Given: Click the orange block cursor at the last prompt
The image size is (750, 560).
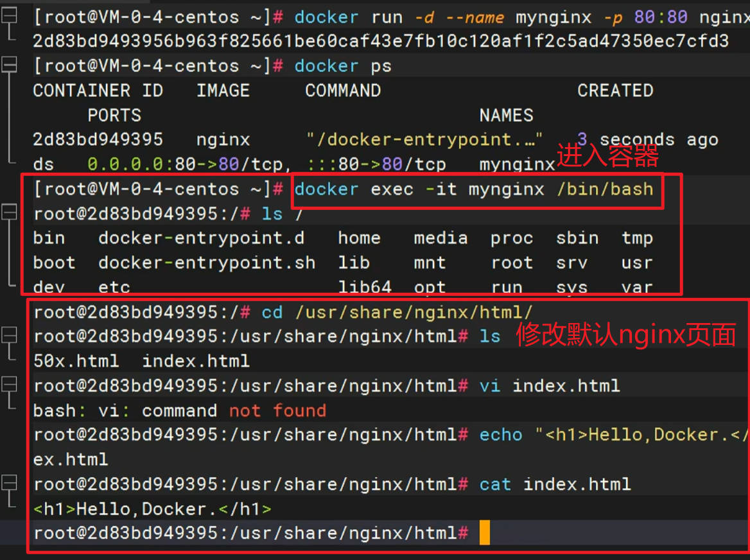Looking at the screenshot, I should (485, 533).
